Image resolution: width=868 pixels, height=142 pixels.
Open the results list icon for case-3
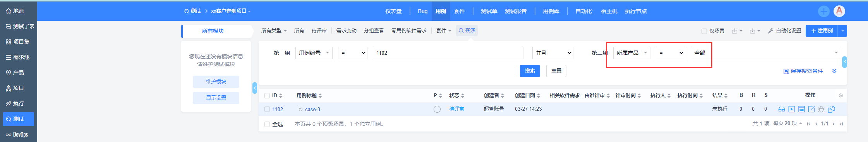click(x=801, y=109)
